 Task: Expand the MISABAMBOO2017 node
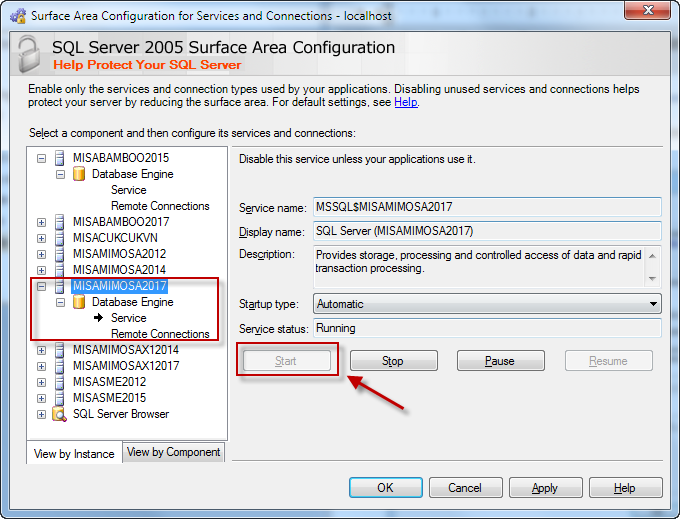[41, 222]
